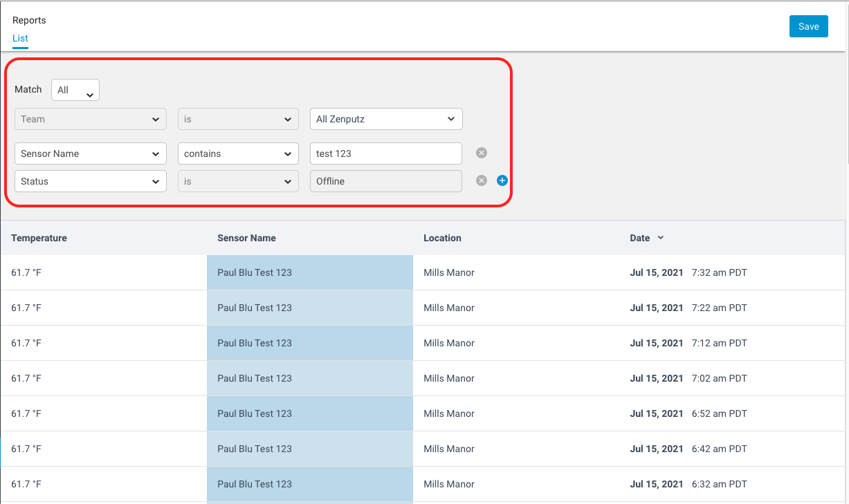Click the Date column header
Screen dimensions: 849x504
(640, 238)
